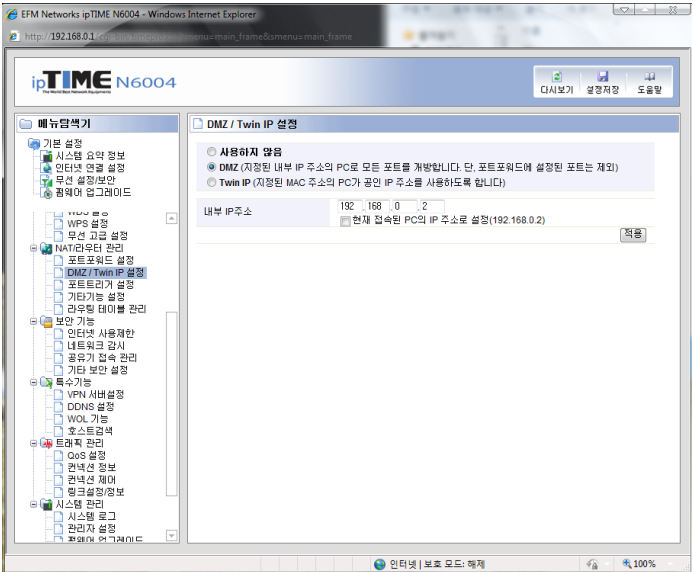Open the 포트포워드 설정 menu item

click(100, 260)
